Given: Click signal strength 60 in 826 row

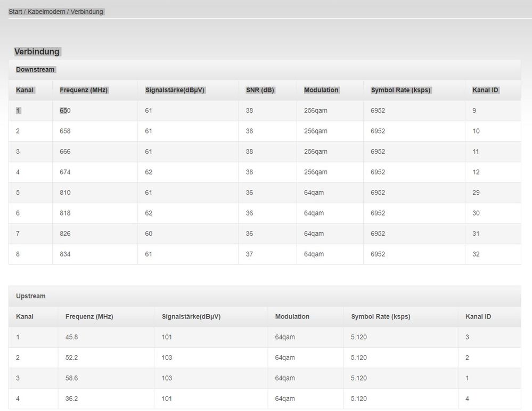Looking at the screenshot, I should (149, 234).
